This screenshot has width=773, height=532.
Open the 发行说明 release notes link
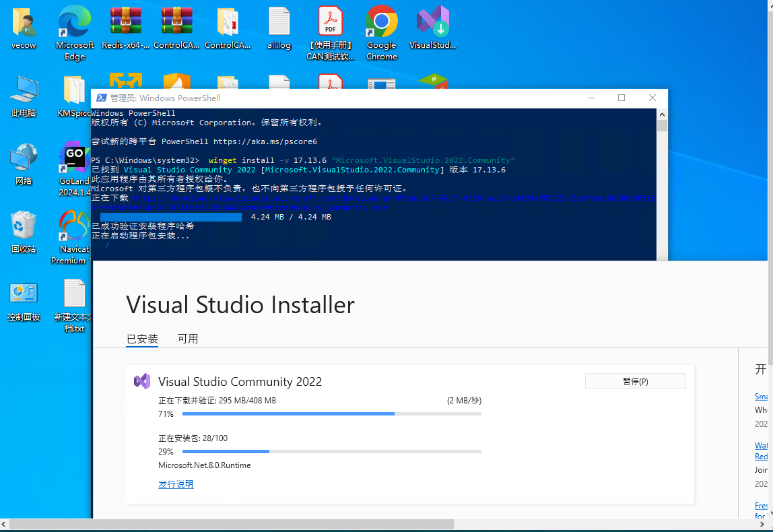point(176,484)
